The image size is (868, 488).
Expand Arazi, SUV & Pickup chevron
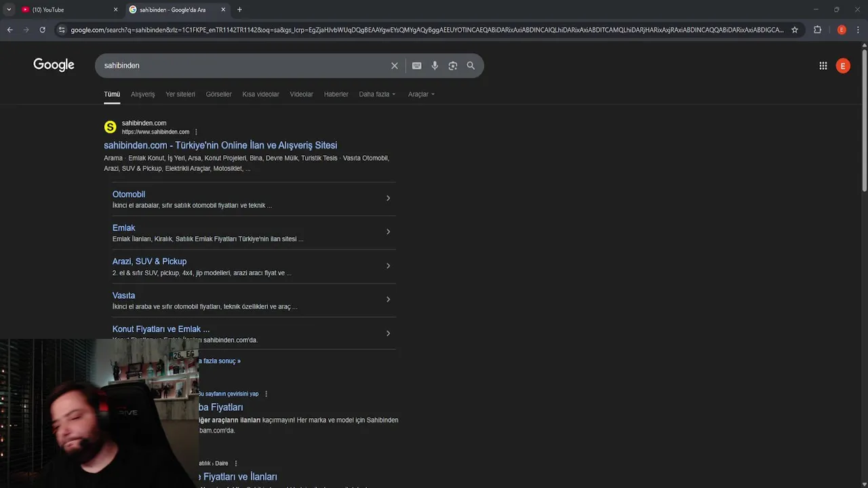point(388,266)
